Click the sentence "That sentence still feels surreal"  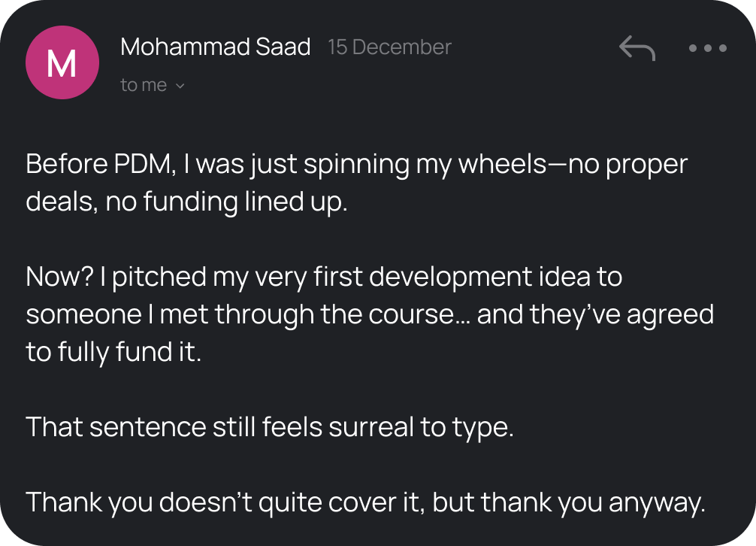point(270,427)
